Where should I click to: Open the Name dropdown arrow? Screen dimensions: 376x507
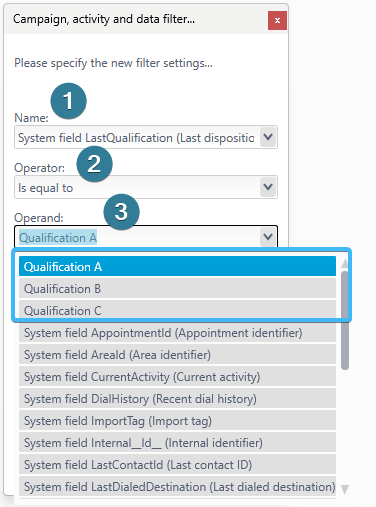pos(268,137)
